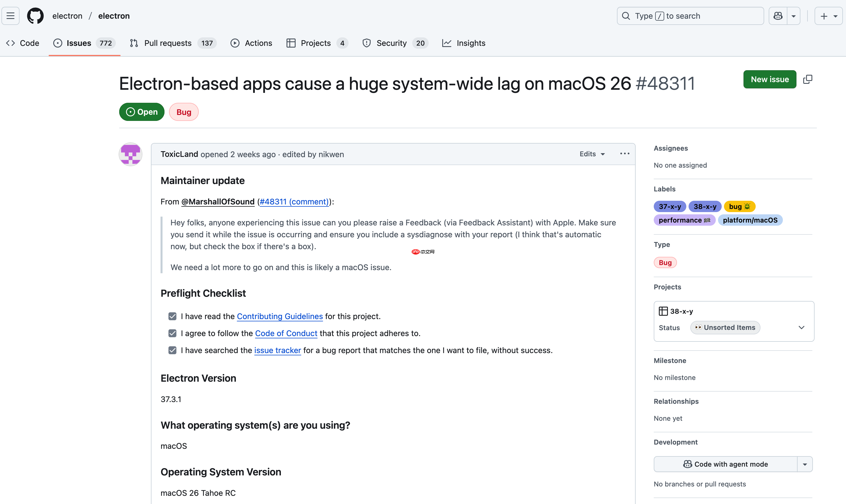This screenshot has width=846, height=504.
Task: Open the Code of Conduct link
Action: pyautogui.click(x=286, y=333)
